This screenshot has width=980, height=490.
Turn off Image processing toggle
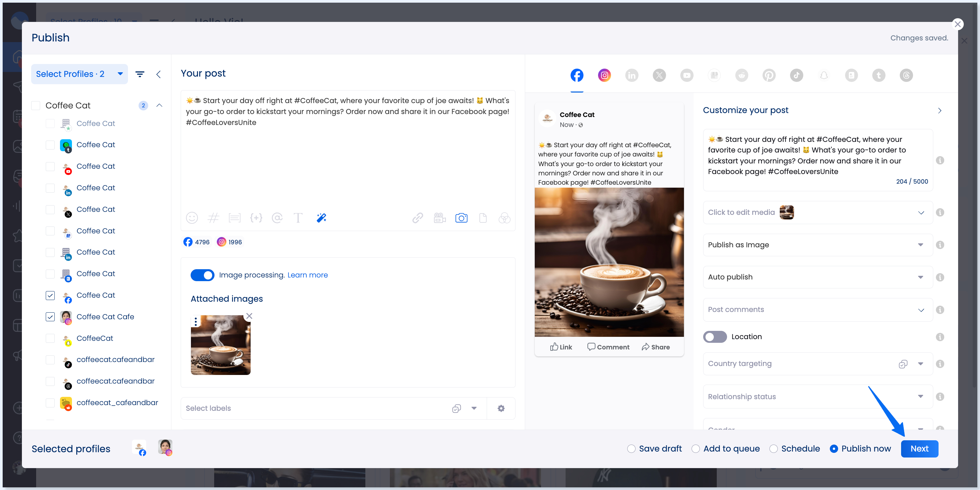[x=202, y=275]
